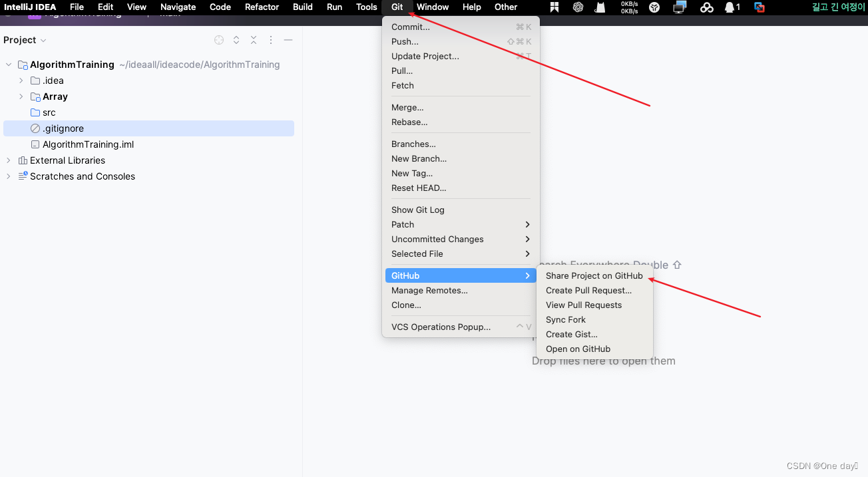Expand External Libraries node
The height and width of the screenshot is (477, 868).
[8, 160]
